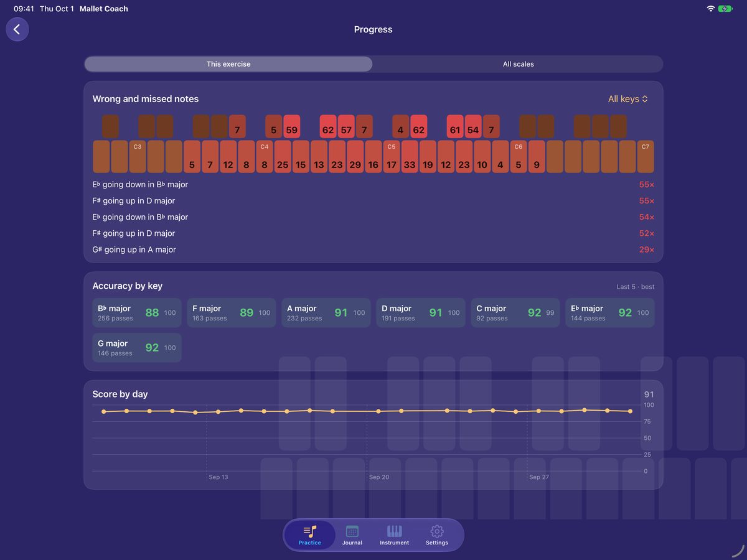The width and height of the screenshot is (747, 560).
Task: Open the E♭ major accuracy card
Action: click(x=610, y=313)
